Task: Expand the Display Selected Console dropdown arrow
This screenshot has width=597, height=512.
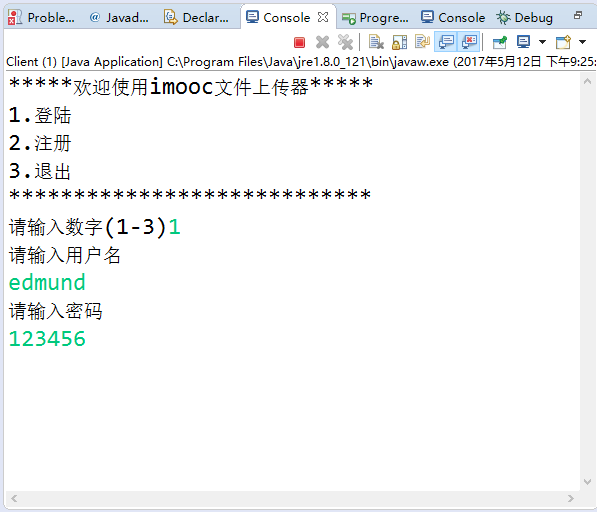Action: pyautogui.click(x=543, y=42)
